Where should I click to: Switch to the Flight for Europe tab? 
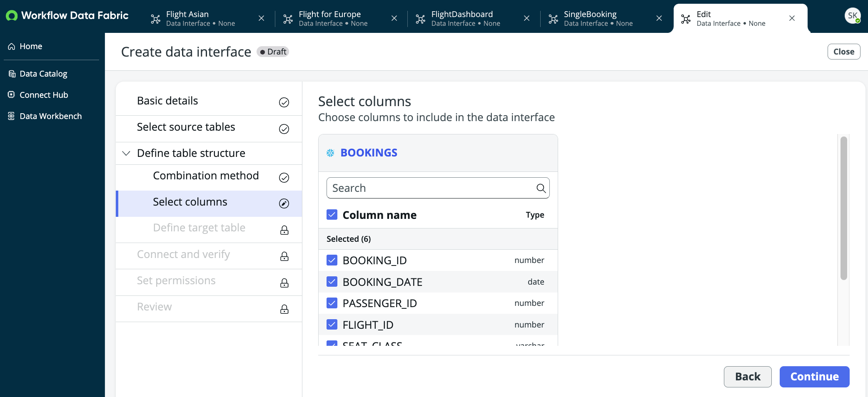click(x=333, y=18)
